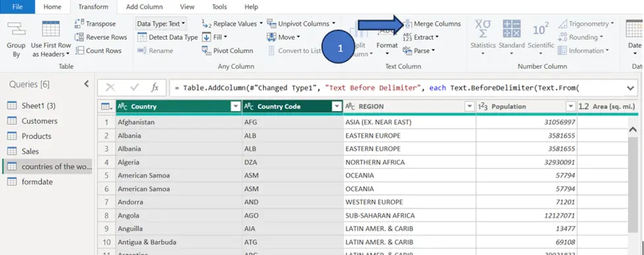Viewport: 644px width, 255px height.
Task: Click the Group By icon
Action: click(x=16, y=30)
